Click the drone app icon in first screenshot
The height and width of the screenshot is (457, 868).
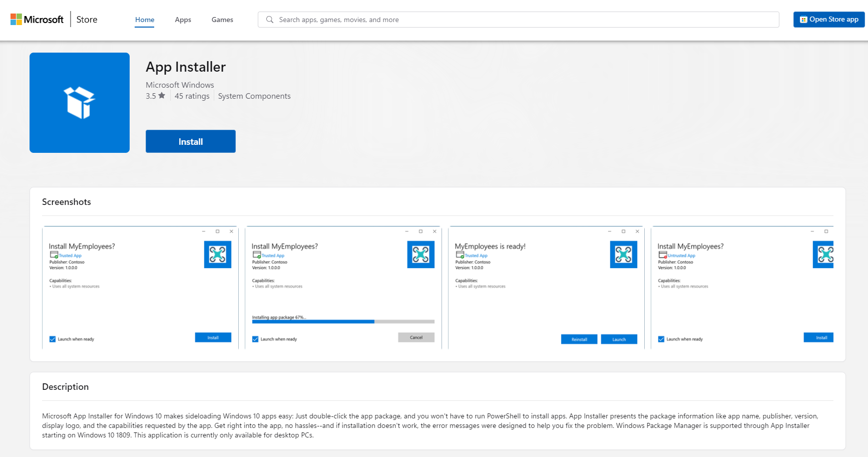coord(218,255)
